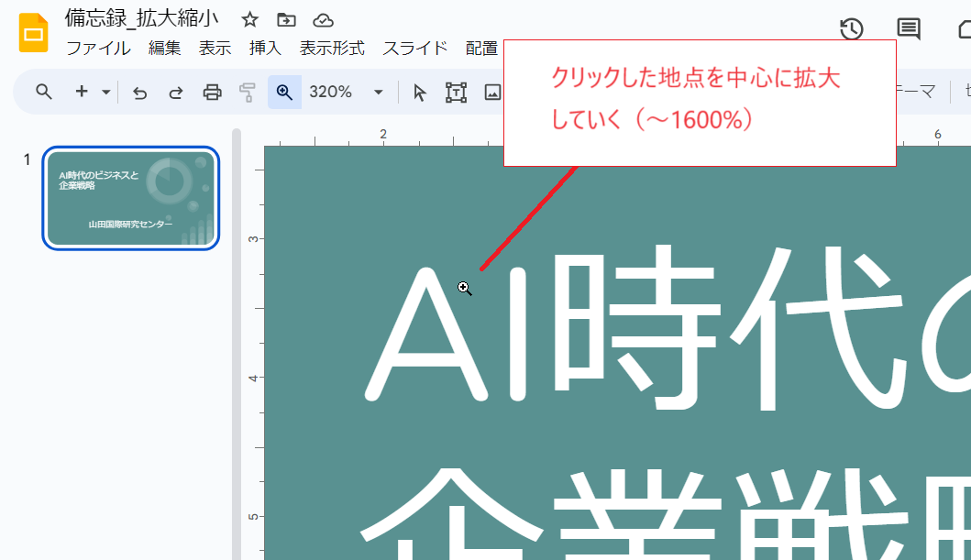Viewport: 971px width, 560px height.
Task: Open the 挿入 menu
Action: (x=265, y=49)
